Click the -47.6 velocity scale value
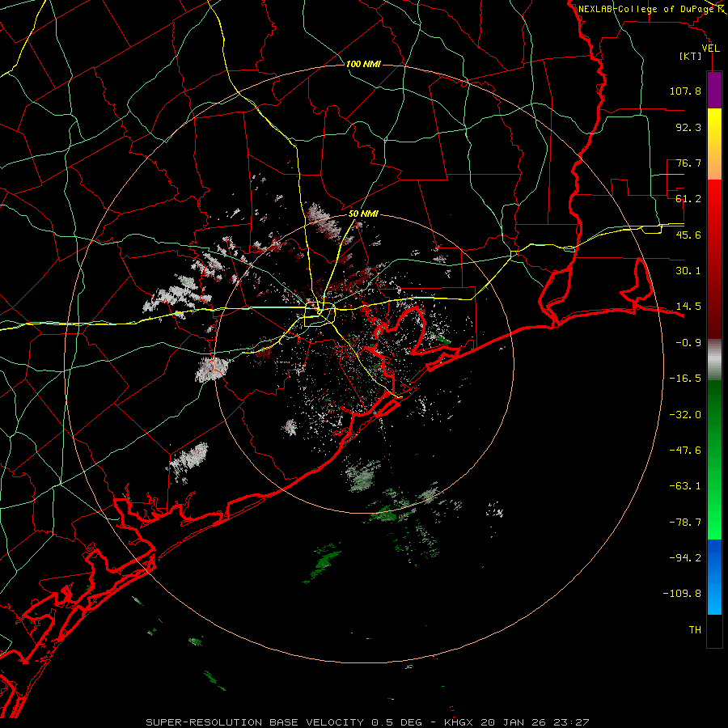Viewport: 728px width, 728px height. tap(685, 451)
